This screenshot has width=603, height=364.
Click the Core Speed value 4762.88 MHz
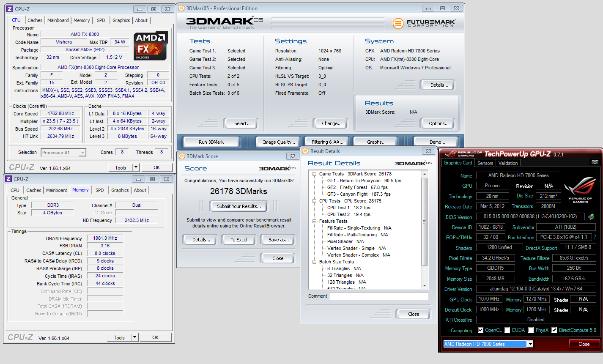61,113
